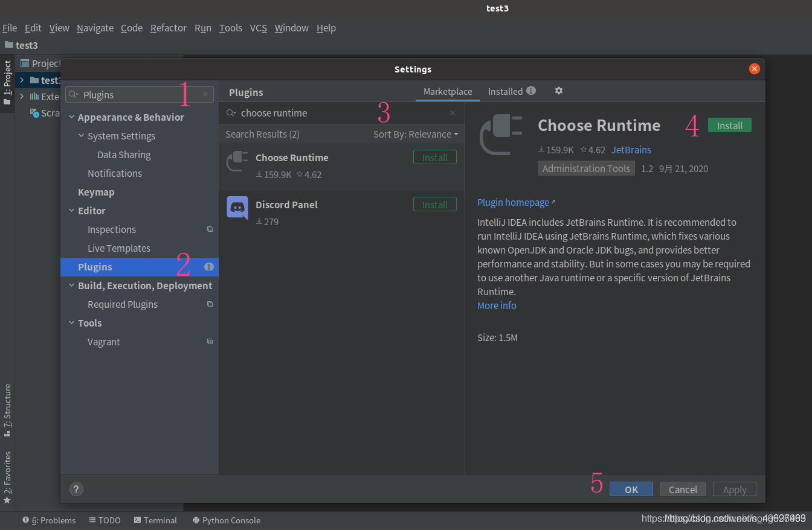Open the Required Plugins settings page
Viewport: 812px width, 530px height.
click(x=123, y=304)
